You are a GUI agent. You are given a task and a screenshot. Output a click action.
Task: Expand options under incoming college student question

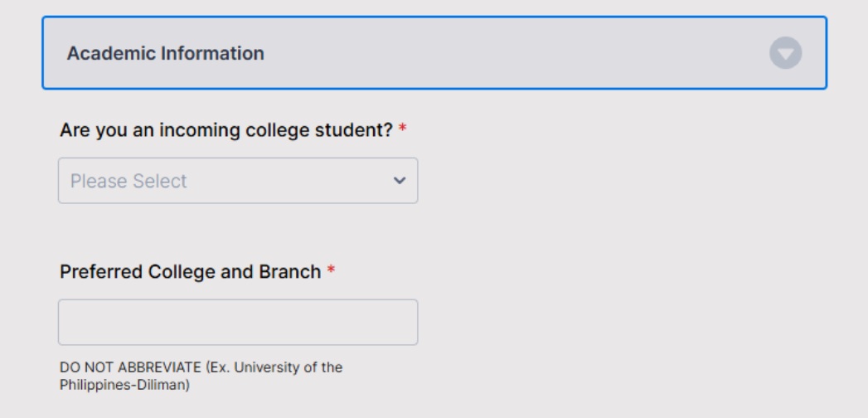tap(238, 181)
